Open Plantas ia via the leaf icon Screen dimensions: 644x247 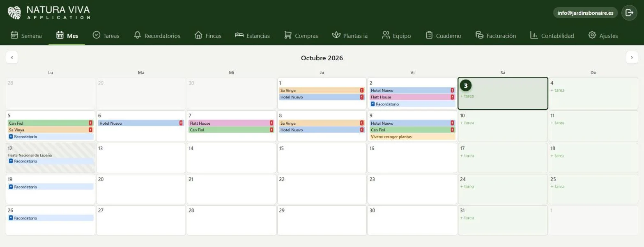click(336, 35)
